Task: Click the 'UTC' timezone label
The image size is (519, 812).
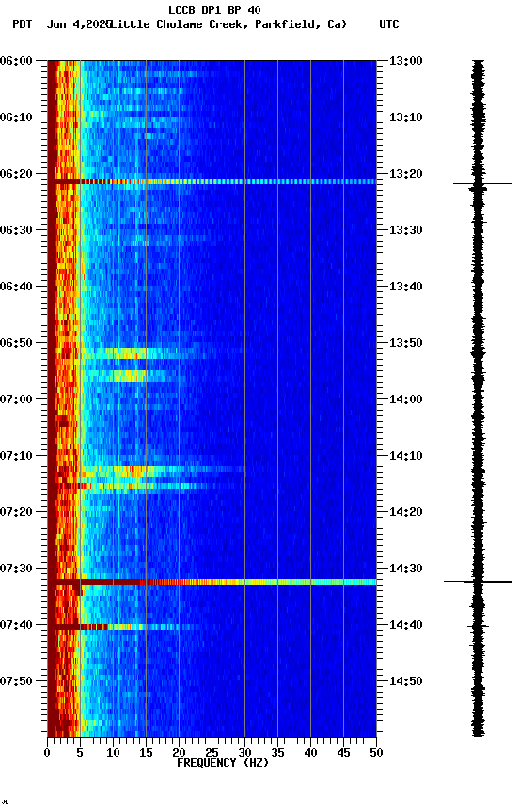Action: coord(389,24)
